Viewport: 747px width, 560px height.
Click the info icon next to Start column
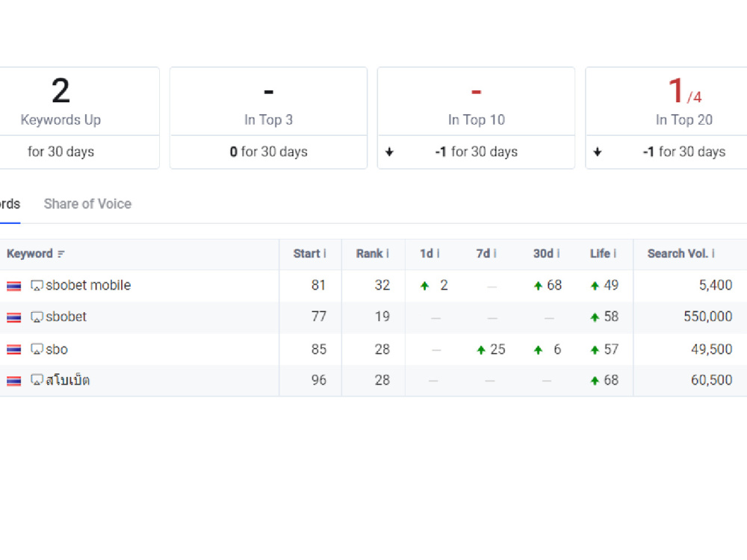(325, 253)
